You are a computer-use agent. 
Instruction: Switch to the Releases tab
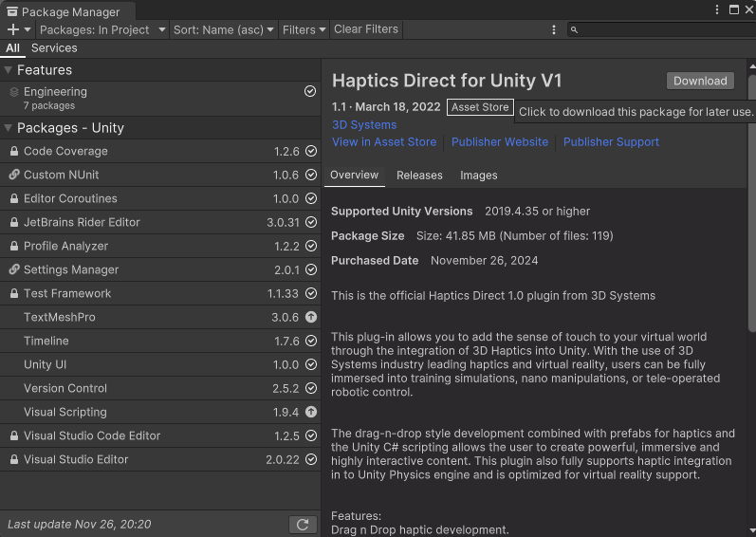pyautogui.click(x=419, y=176)
